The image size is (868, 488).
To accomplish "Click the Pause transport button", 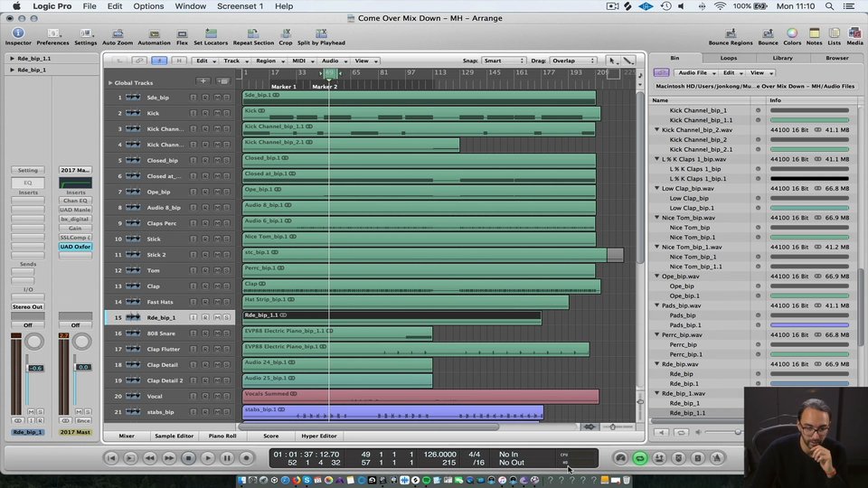I will click(x=227, y=458).
